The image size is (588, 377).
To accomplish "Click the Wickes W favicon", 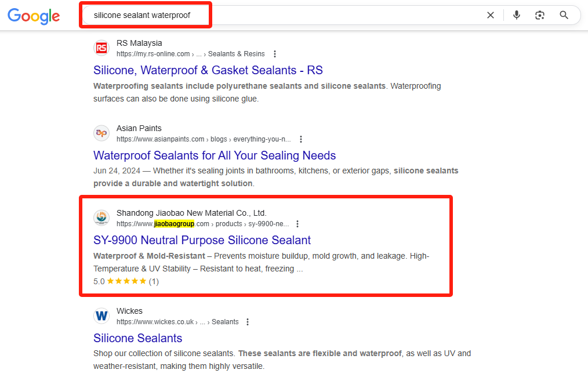I will (x=101, y=316).
